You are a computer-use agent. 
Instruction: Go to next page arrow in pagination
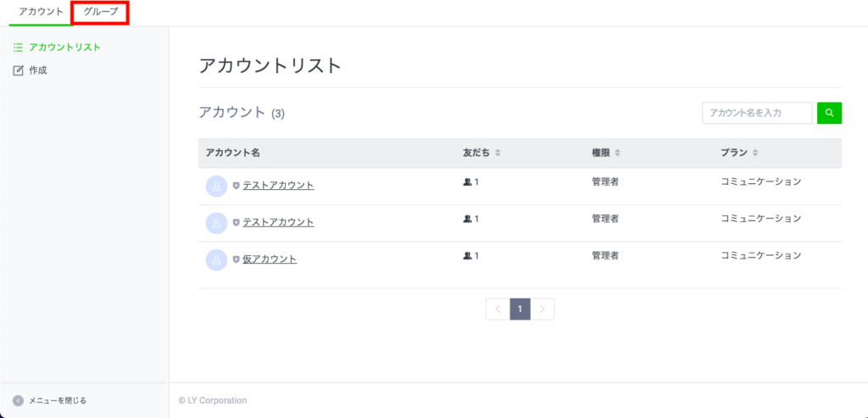click(x=542, y=309)
